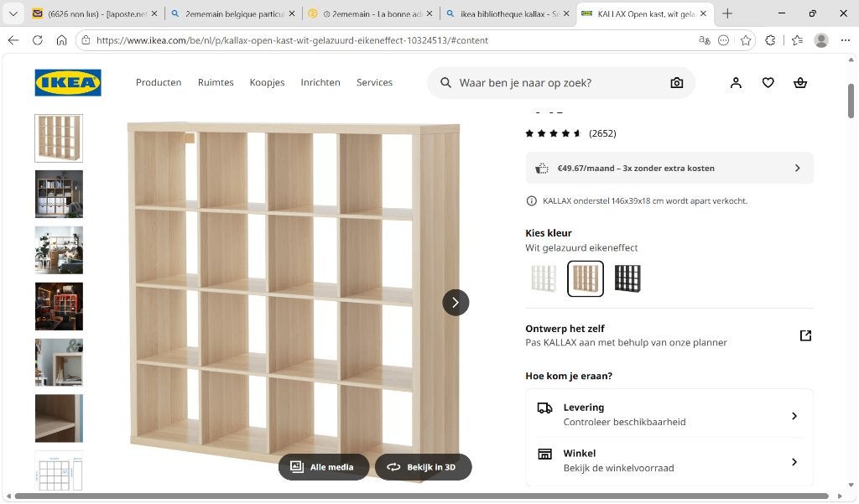
Task: Open browser settings and more menu
Action: [x=846, y=40]
